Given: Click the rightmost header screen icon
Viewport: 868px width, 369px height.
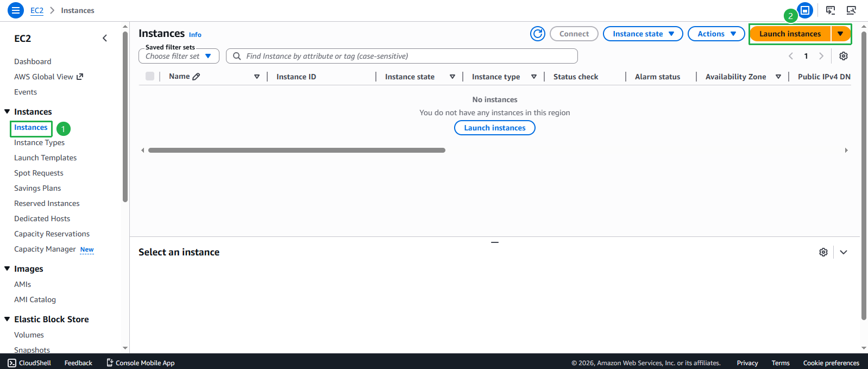Looking at the screenshot, I should [851, 10].
